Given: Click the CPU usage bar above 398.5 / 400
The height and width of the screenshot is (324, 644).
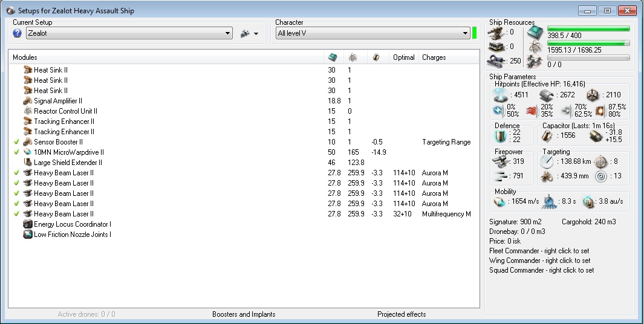Looking at the screenshot, I should (x=588, y=28).
